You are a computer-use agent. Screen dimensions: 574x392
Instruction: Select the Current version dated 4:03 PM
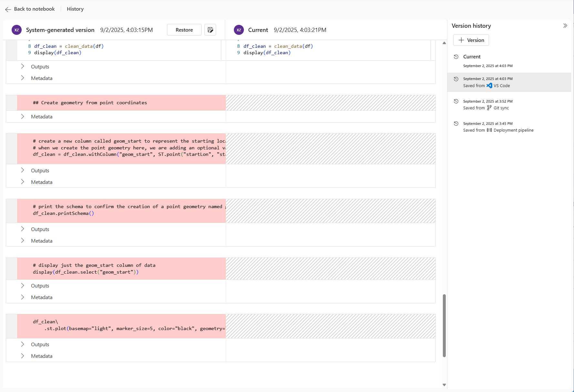[509, 61]
